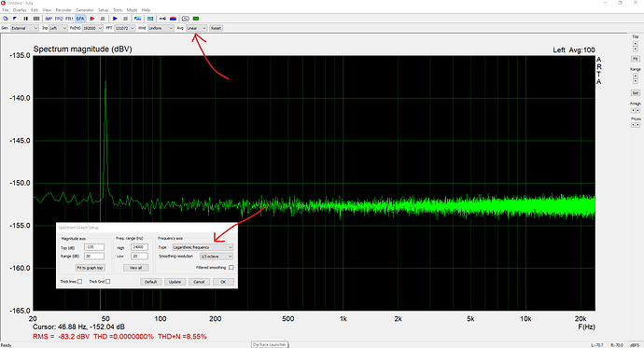The width and height of the screenshot is (644, 348).
Task: Toggle Thick lines checkbox
Action: [79, 282]
